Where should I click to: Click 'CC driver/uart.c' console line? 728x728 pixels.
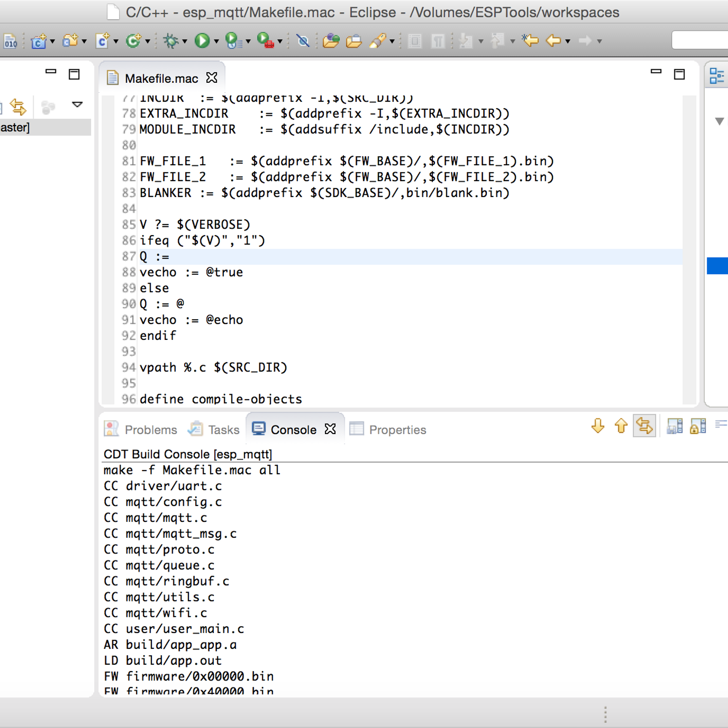[x=163, y=486]
